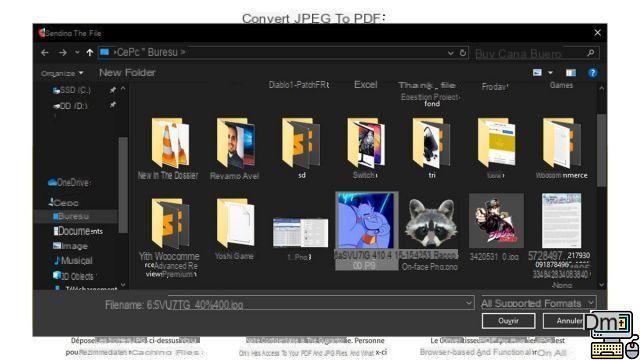
Task: Expand the address bar history dropdown
Action: point(450,53)
